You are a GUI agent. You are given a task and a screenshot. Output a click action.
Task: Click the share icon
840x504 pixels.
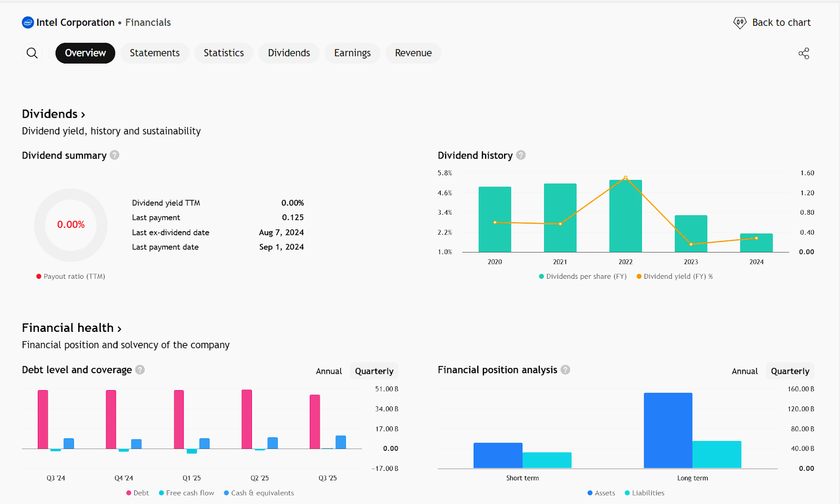pyautogui.click(x=803, y=54)
